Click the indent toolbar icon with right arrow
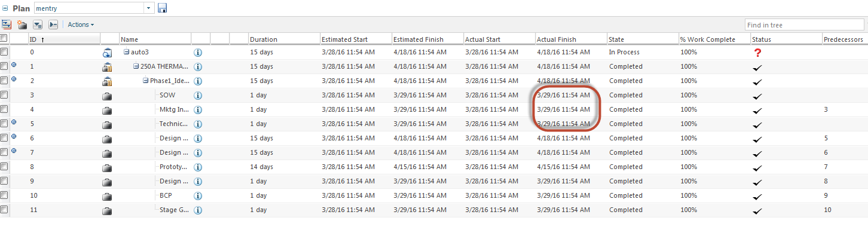868x233 pixels. click(x=53, y=24)
